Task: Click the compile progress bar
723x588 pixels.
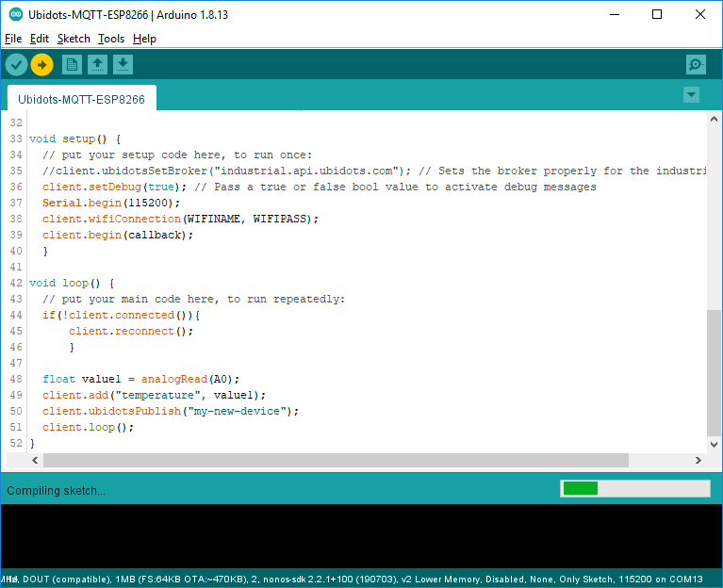Action: click(635, 488)
